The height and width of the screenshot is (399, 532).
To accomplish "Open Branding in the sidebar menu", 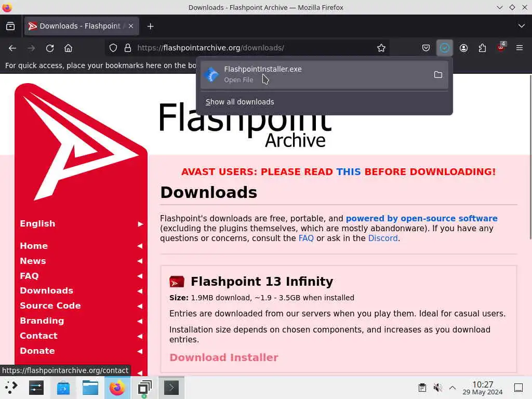I will pos(42,321).
